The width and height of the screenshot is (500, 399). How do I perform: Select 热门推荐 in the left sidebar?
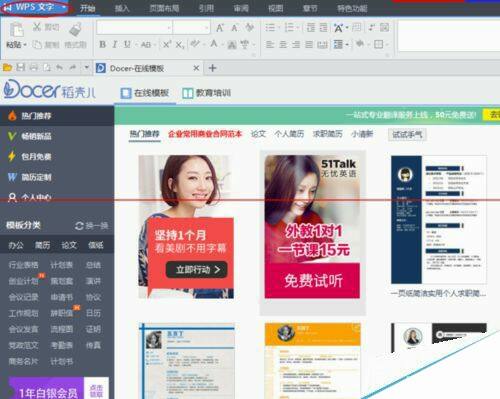[57, 116]
